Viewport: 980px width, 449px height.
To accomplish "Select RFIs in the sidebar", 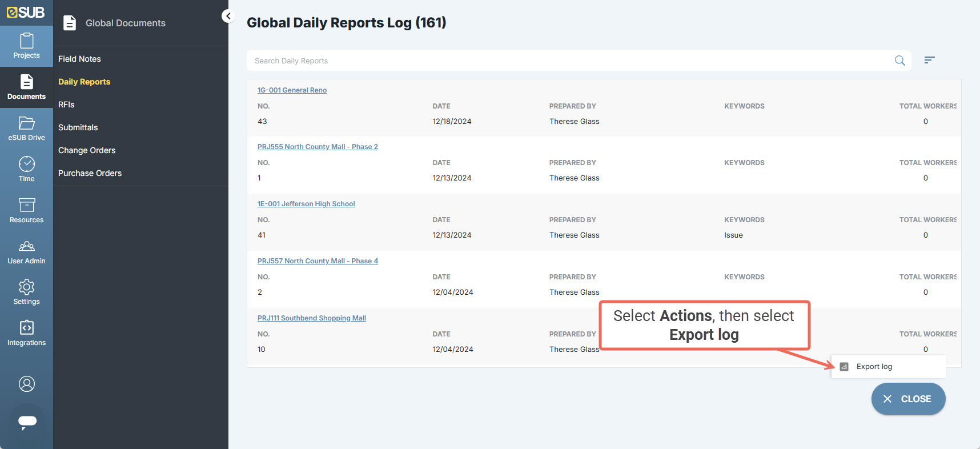I will (66, 105).
